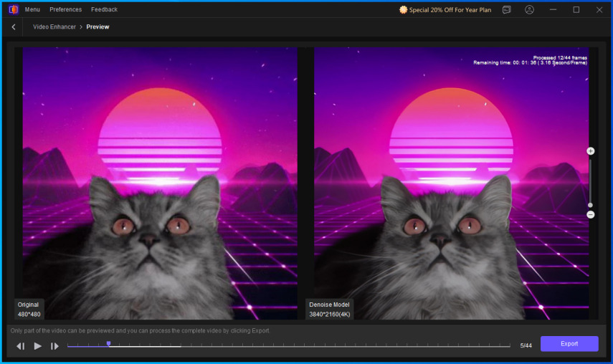The width and height of the screenshot is (613, 364).
Task: Zoom in with the plus icon
Action: (590, 151)
